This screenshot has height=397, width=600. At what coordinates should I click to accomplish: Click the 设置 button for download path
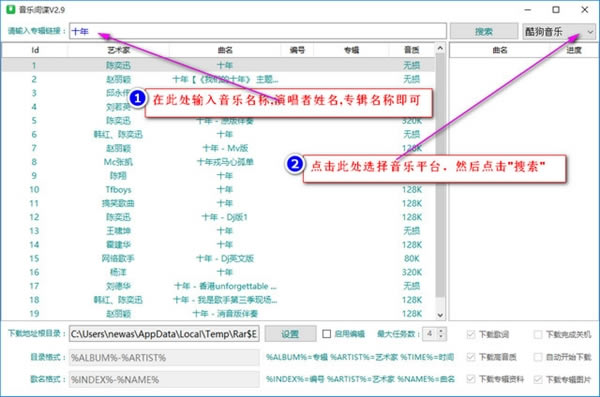pyautogui.click(x=290, y=334)
